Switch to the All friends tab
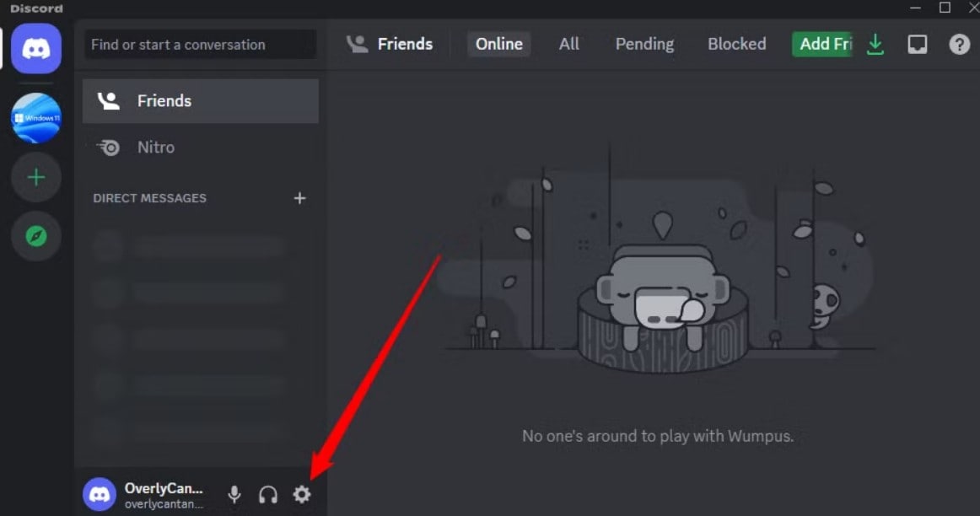The image size is (980, 516). [x=568, y=45]
